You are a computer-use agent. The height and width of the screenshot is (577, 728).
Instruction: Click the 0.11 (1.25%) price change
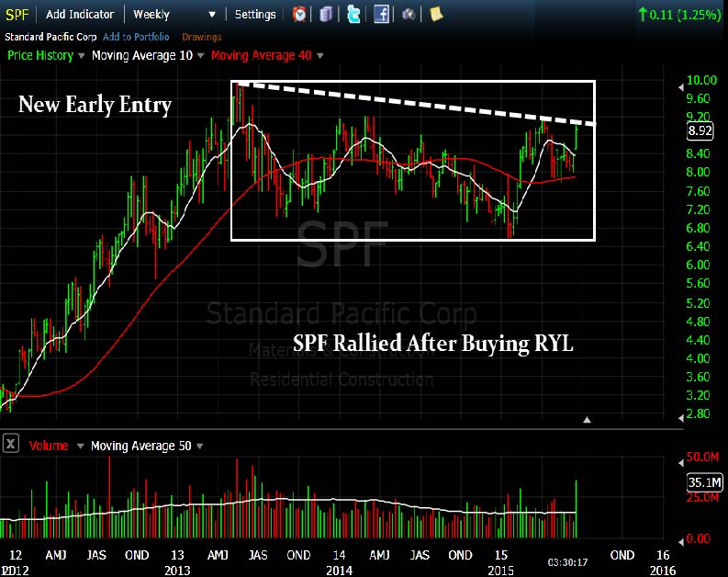pos(680,15)
